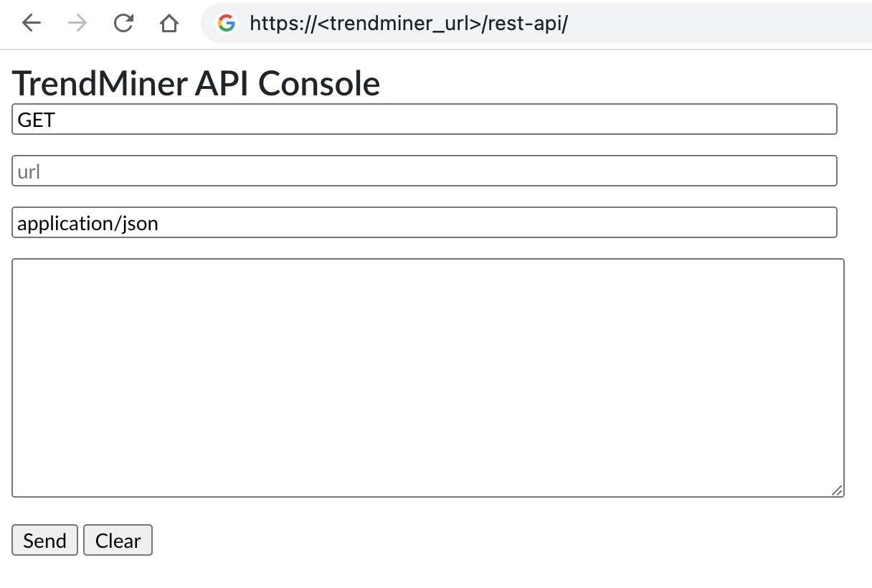Click the browser address bar URL
The image size is (872, 588).
click(409, 24)
